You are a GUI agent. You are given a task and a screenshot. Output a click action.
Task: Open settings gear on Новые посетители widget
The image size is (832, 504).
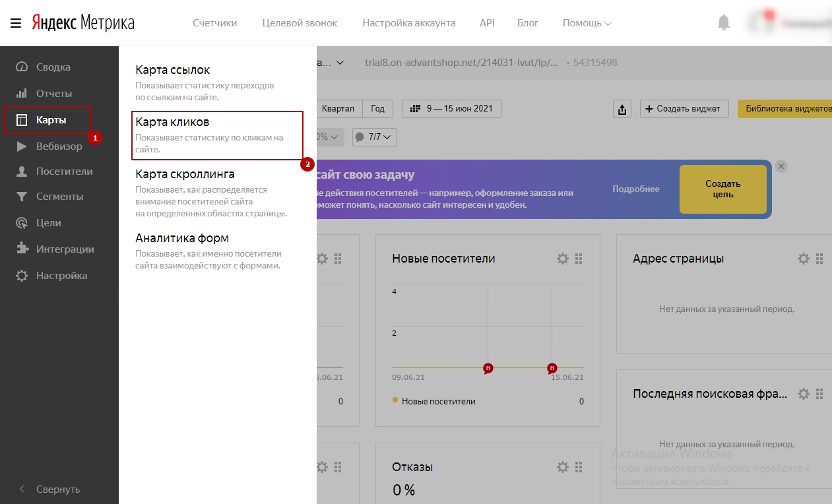(x=562, y=259)
